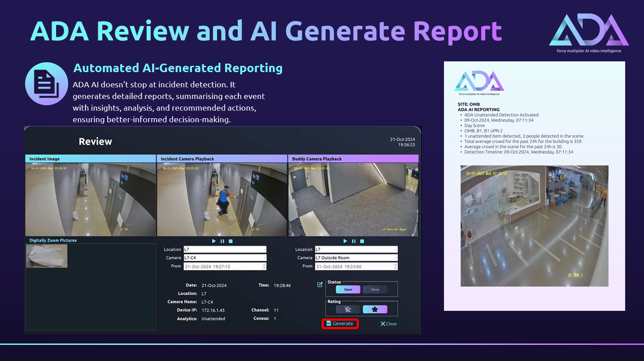Screen dimensions: 644x361
Task: Click the From field showing 19:25:00
Action: pos(356,266)
